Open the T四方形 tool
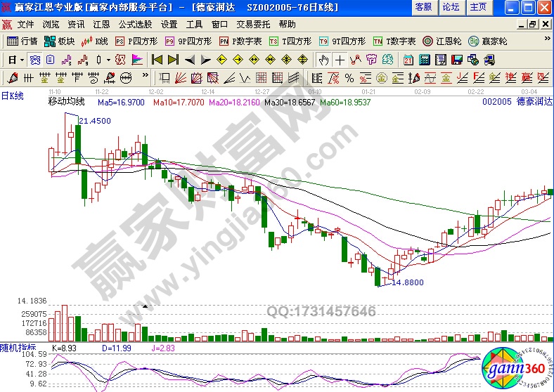Screen dimensions: 554x392 click(x=290, y=41)
